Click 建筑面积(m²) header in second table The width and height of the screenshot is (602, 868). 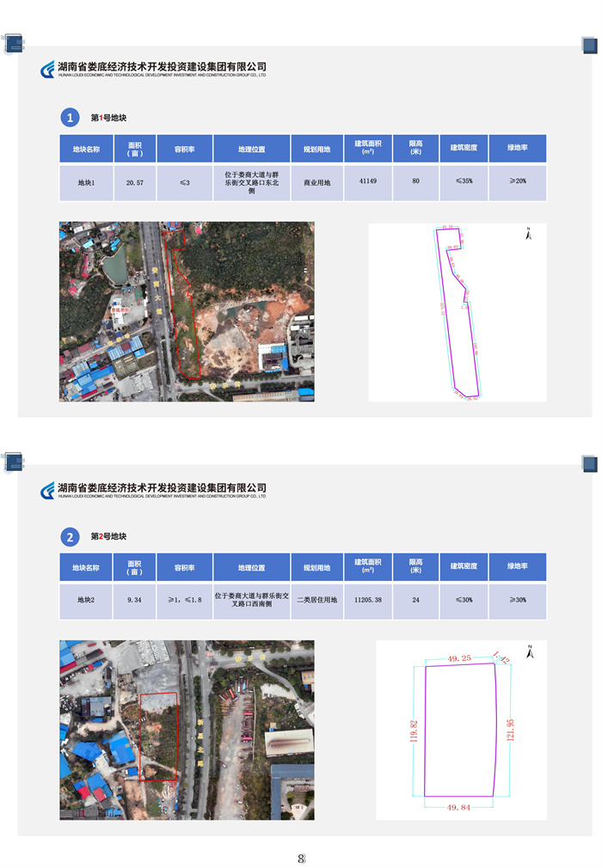368,567
